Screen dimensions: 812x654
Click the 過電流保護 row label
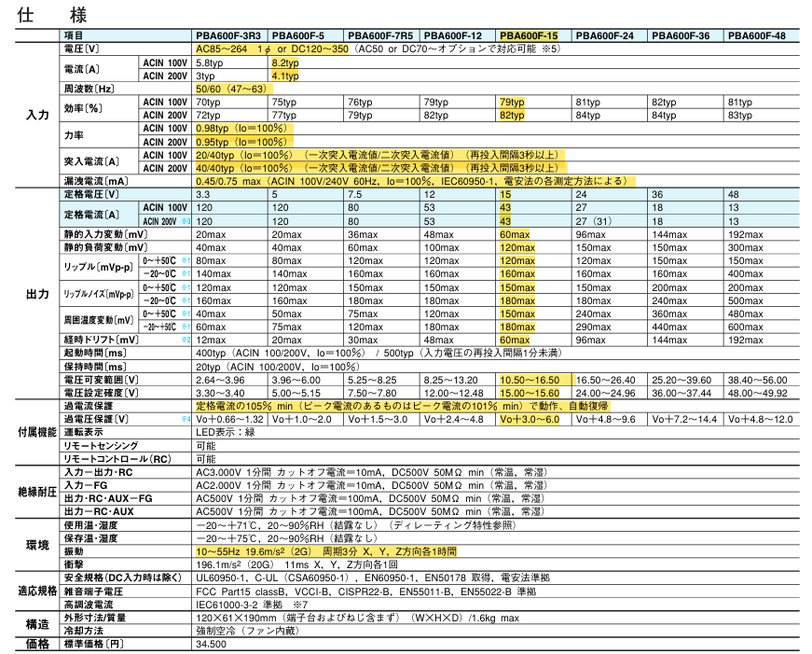pyautogui.click(x=88, y=406)
